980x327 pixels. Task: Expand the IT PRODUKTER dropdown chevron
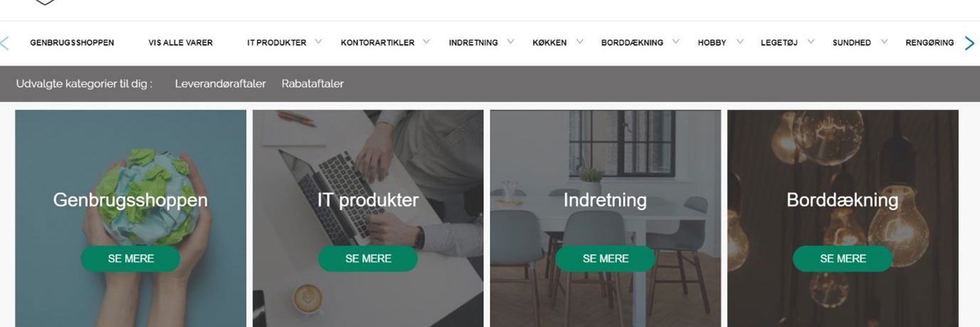tap(318, 42)
